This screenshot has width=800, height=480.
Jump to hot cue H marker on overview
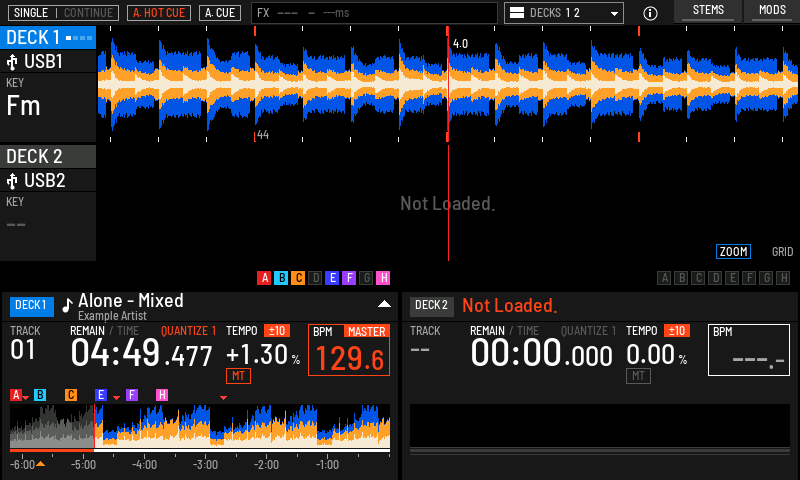162,395
